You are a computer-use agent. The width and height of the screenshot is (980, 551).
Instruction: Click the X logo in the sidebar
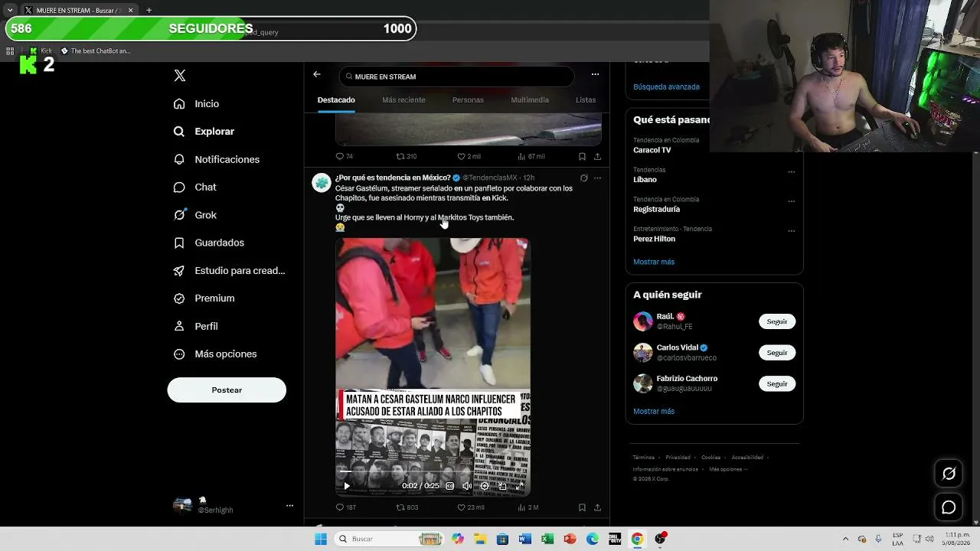coord(179,76)
